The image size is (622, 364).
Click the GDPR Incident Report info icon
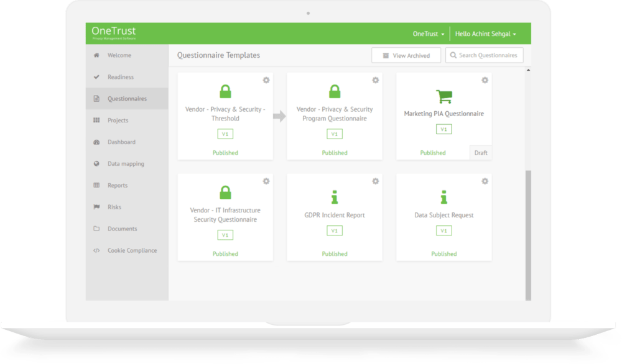(335, 198)
